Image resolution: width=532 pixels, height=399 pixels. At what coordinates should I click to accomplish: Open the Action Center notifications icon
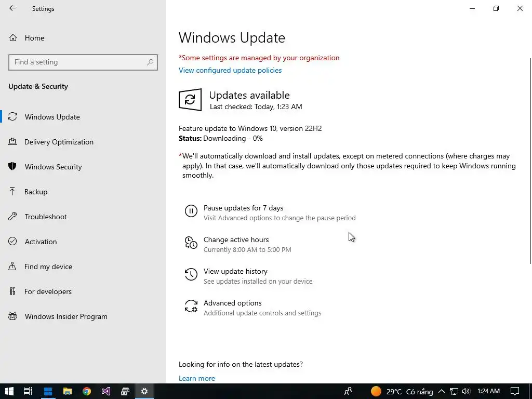(515, 391)
